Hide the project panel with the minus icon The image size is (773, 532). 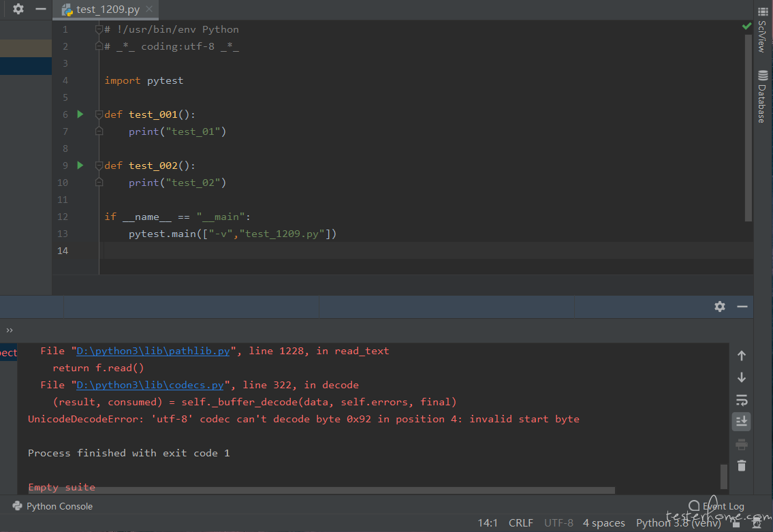pyautogui.click(x=41, y=9)
